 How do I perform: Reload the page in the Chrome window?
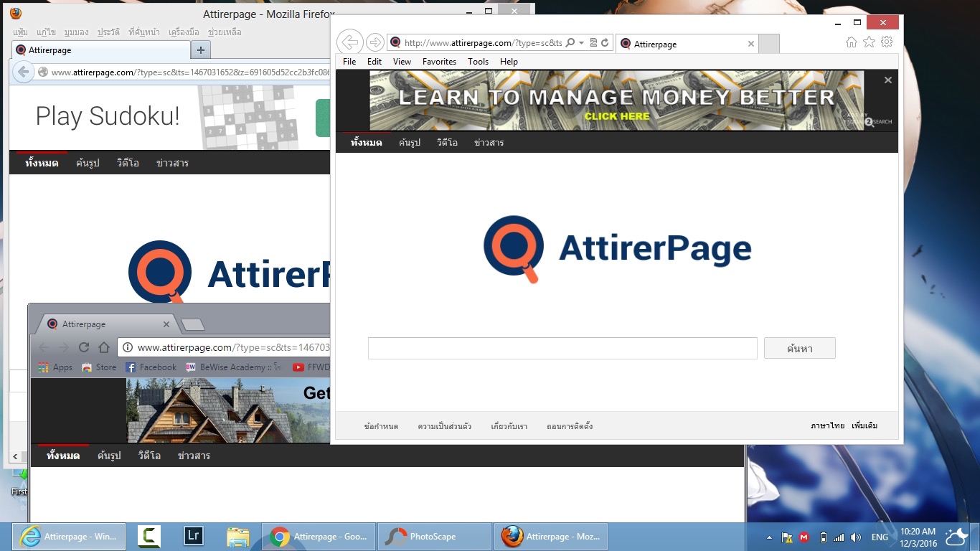[84, 347]
